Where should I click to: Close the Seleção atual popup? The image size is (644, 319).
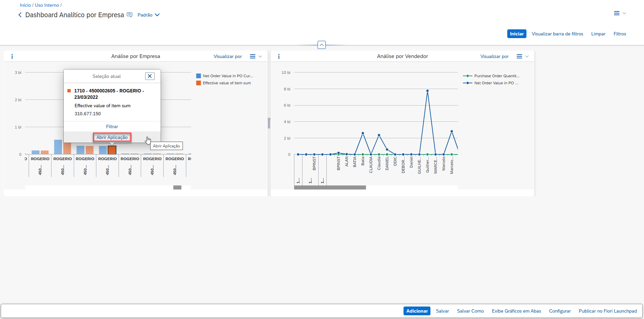pos(150,76)
